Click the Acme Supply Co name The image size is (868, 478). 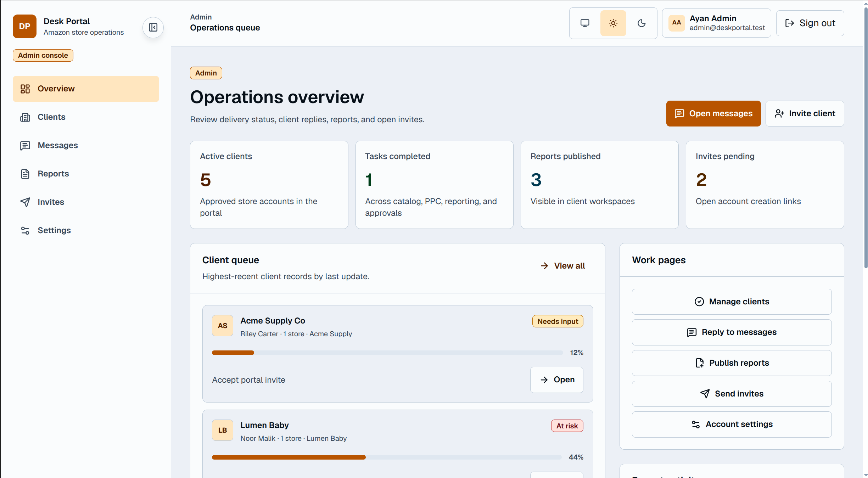(273, 321)
